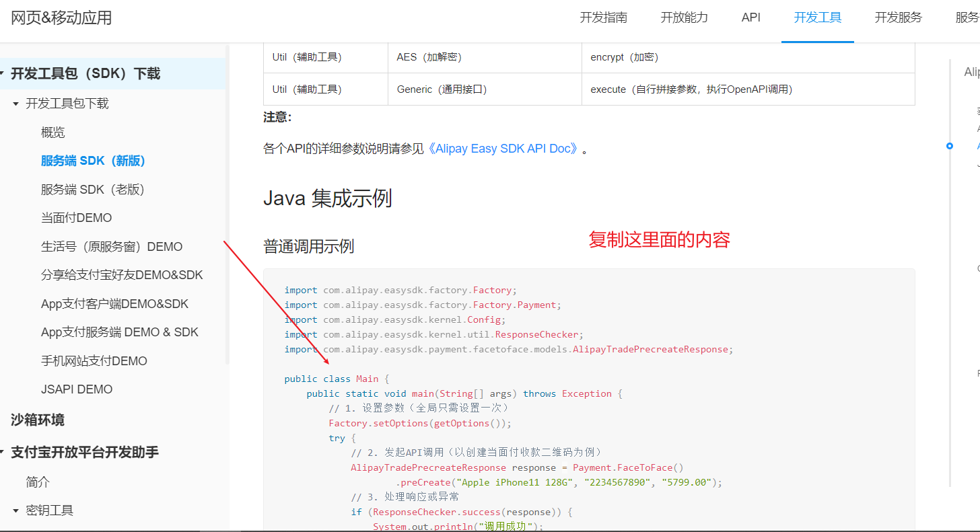
Task: Open App支付服务端 DEMO & SDK sidebar item
Action: (120, 332)
